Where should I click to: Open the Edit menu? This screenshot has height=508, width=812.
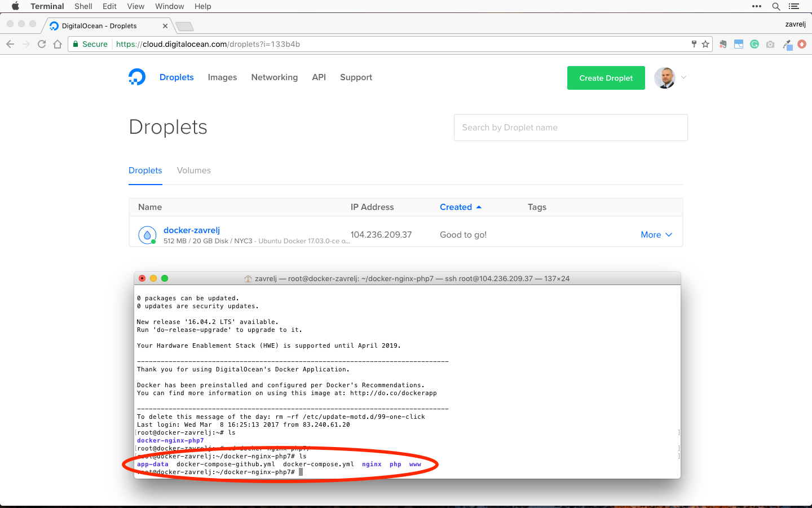click(x=109, y=6)
